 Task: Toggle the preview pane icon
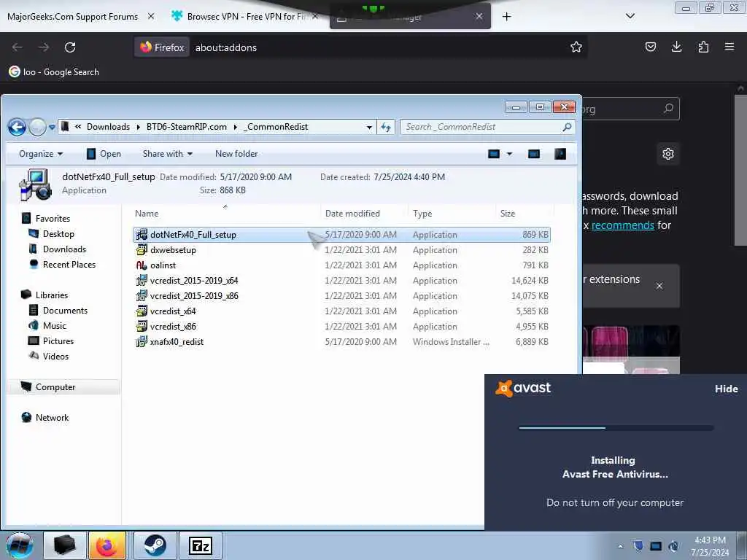[x=534, y=154]
